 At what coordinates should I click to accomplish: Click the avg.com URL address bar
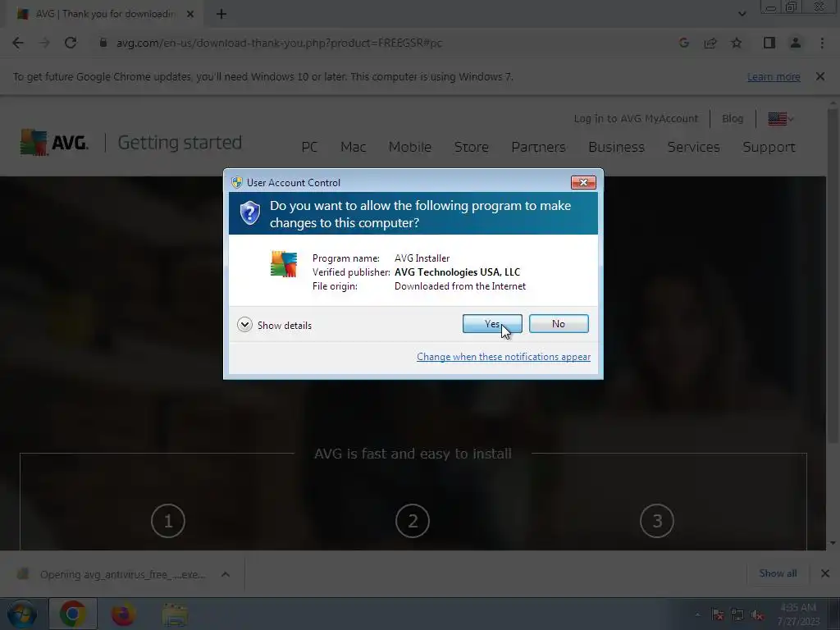[279, 43]
